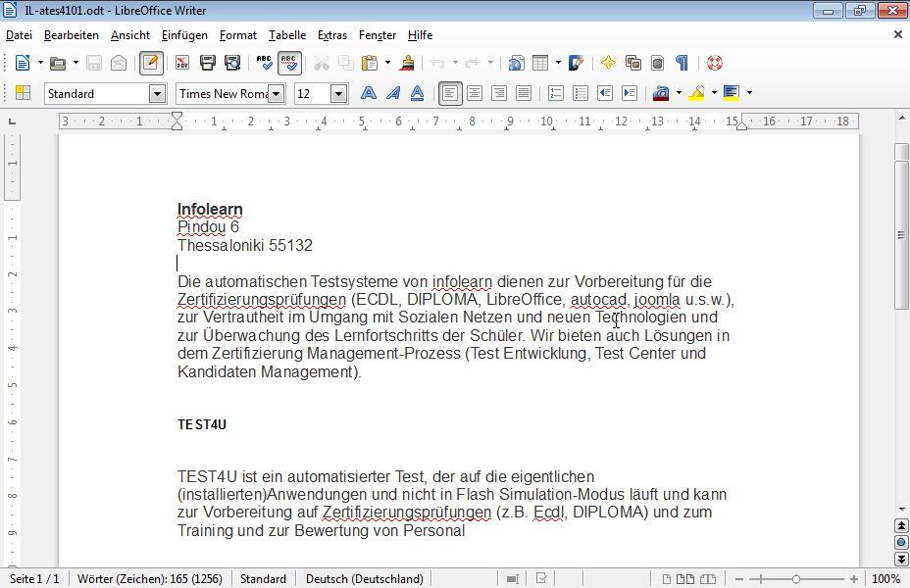Expand the font color dropdown arrow
This screenshot has height=588, width=910.
(679, 93)
